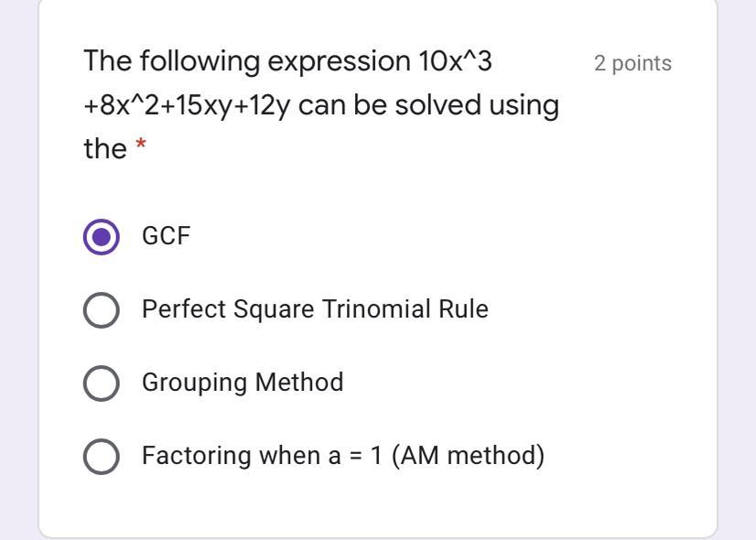Click the word "the" before the asterisk
This screenshot has width=756, height=540.
tap(104, 149)
